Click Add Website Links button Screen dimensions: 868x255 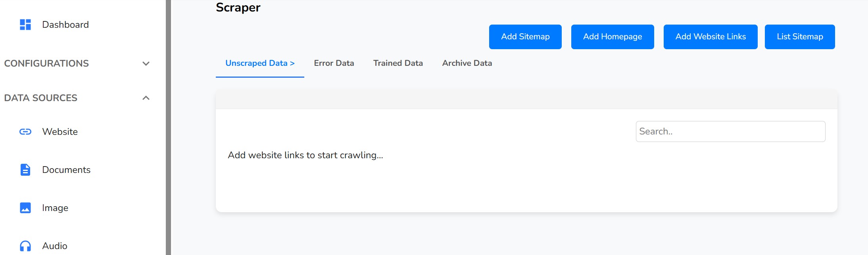710,37
